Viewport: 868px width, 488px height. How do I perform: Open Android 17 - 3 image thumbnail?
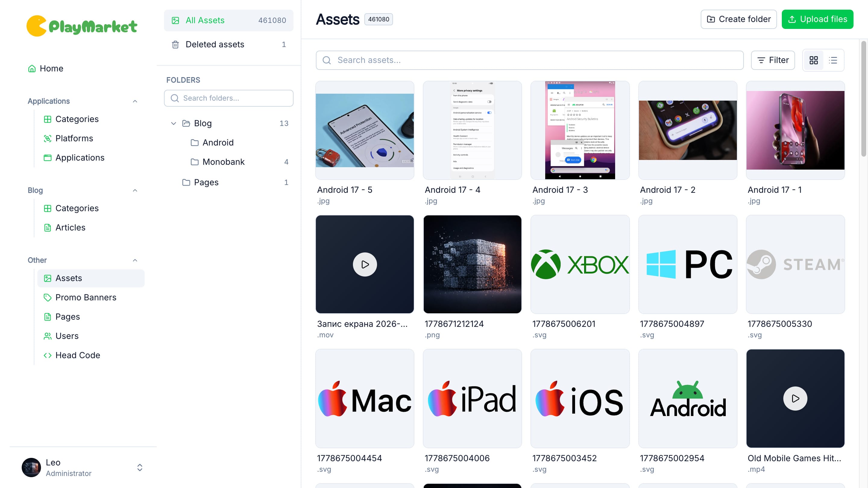click(x=580, y=130)
